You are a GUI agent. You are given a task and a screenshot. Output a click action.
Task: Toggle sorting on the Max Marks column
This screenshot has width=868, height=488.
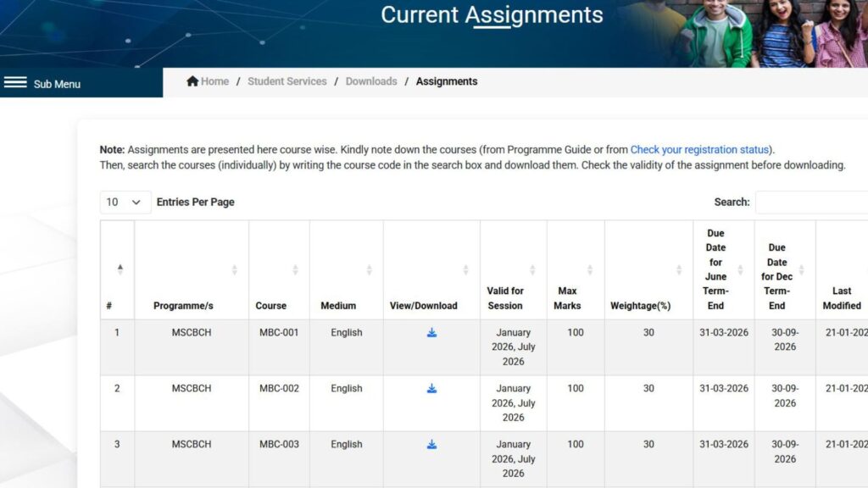(x=589, y=269)
